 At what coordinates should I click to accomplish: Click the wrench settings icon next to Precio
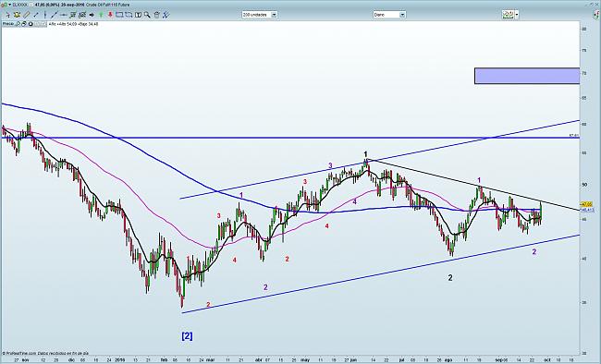[18, 24]
